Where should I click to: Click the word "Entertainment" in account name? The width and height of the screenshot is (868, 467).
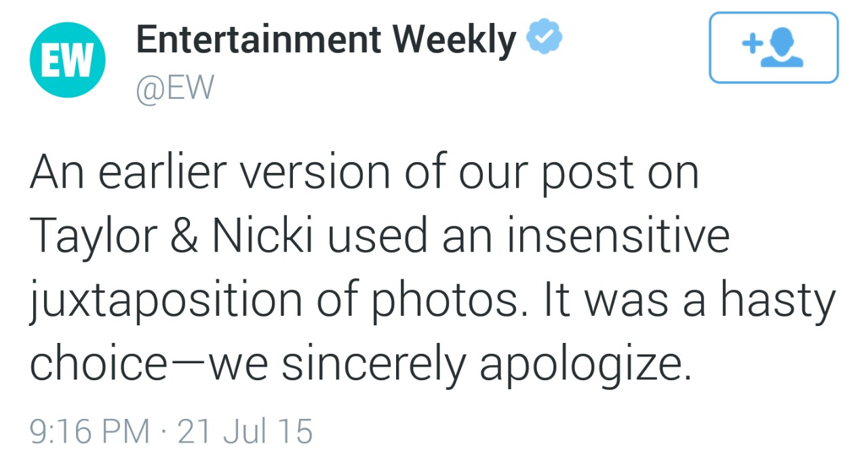click(257, 41)
